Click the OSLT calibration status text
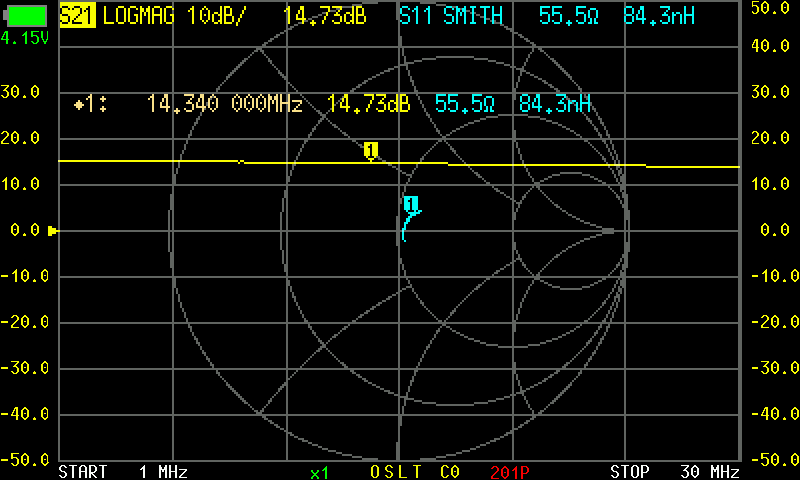 click(396, 472)
